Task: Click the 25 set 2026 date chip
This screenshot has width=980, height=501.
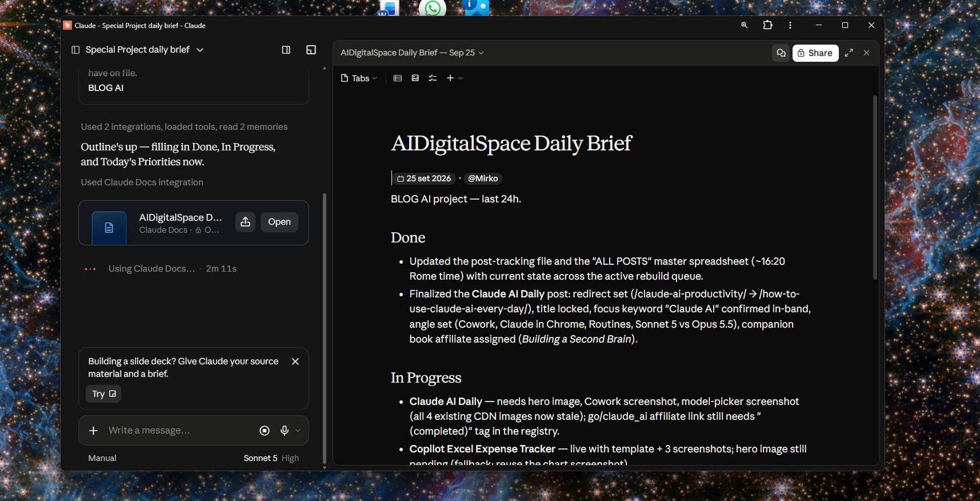Action: pyautogui.click(x=424, y=178)
